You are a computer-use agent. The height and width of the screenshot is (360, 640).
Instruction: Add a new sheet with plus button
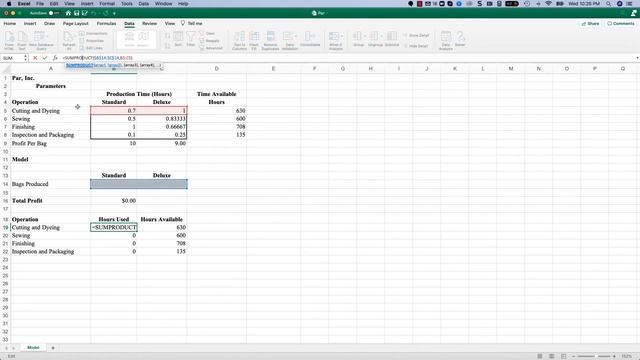53,348
